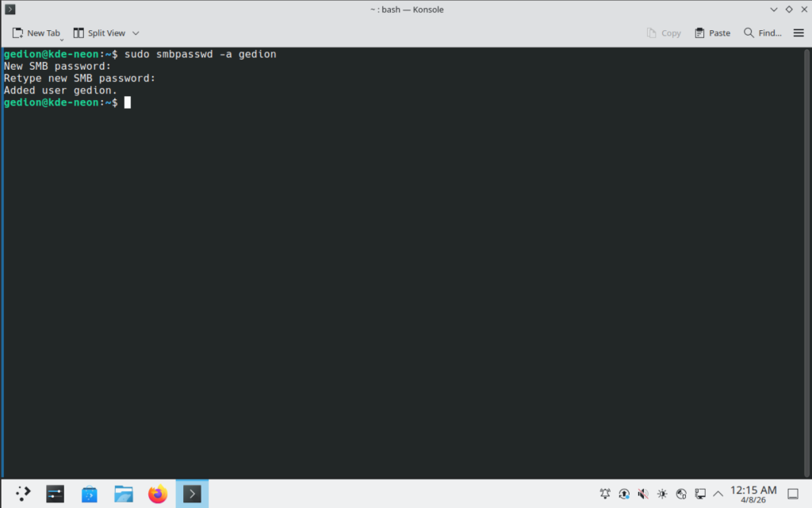Image resolution: width=812 pixels, height=508 pixels.
Task: Create a New Tab in Konsole
Action: (36, 33)
